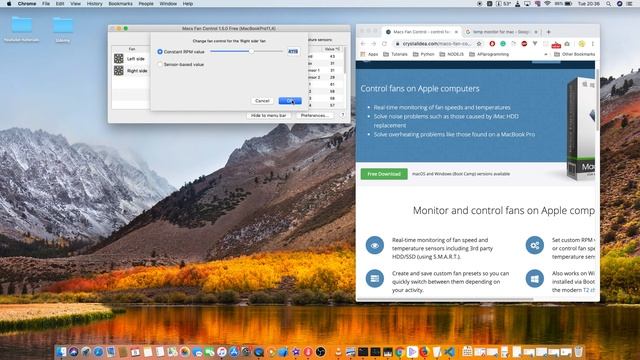Confirm the fan control dialog with OK
Image resolution: width=640 pixels, height=360 pixels.
pyautogui.click(x=290, y=100)
